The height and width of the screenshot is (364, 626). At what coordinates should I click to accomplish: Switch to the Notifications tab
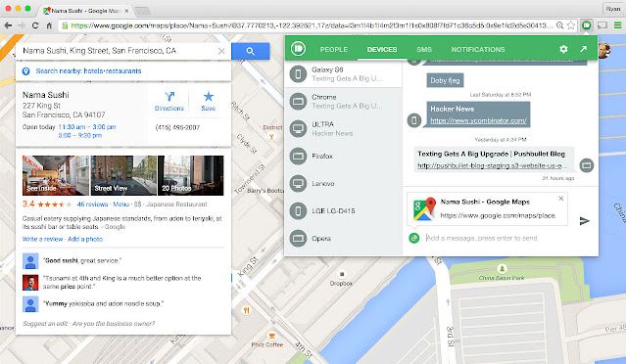[478, 50]
